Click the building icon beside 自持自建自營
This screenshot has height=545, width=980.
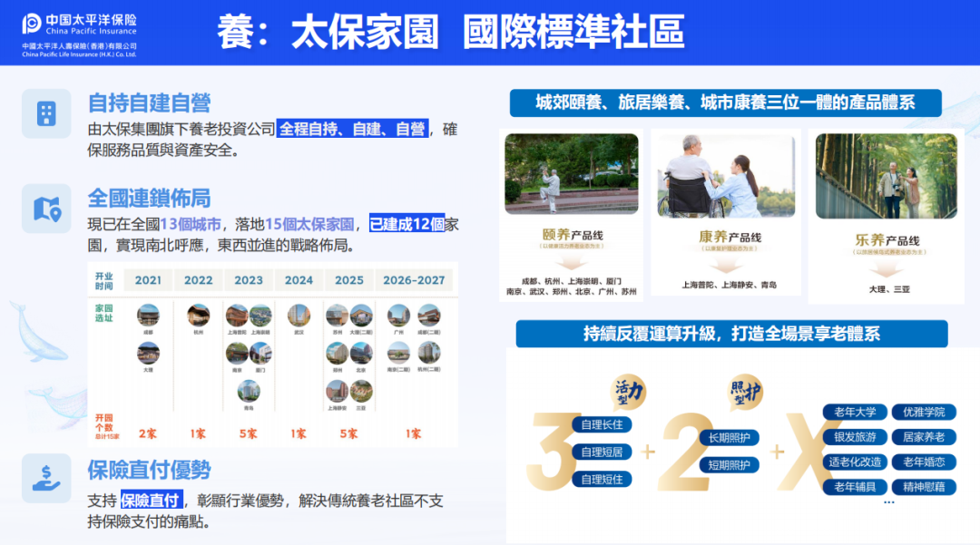click(46, 113)
